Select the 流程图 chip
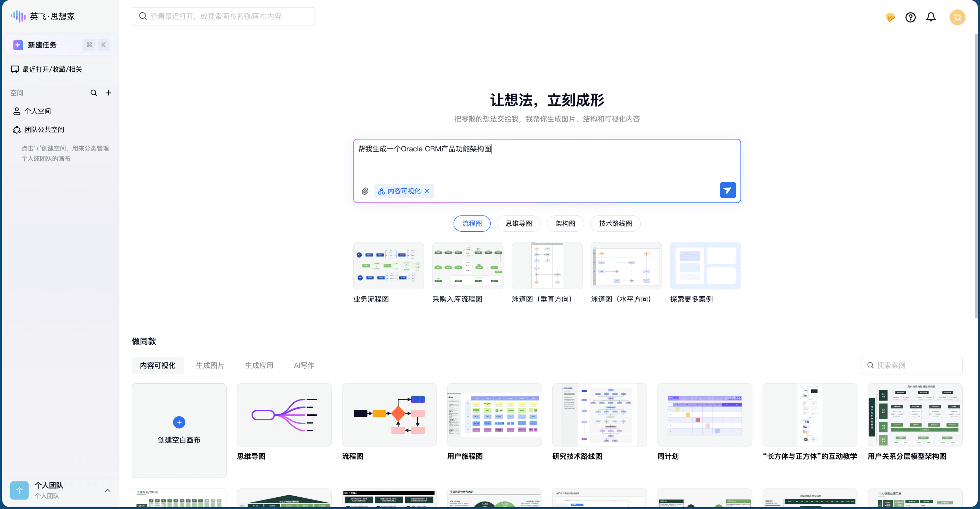Viewport: 980px width, 509px height. click(472, 223)
